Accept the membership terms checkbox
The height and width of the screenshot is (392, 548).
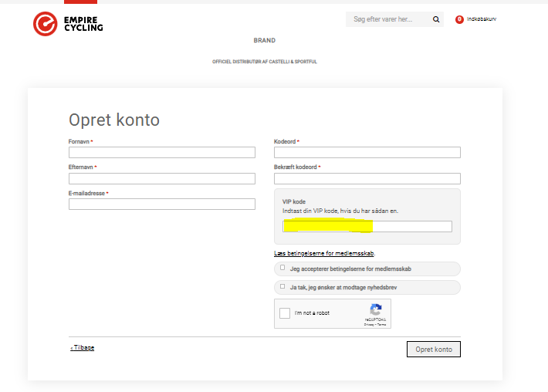click(282, 268)
